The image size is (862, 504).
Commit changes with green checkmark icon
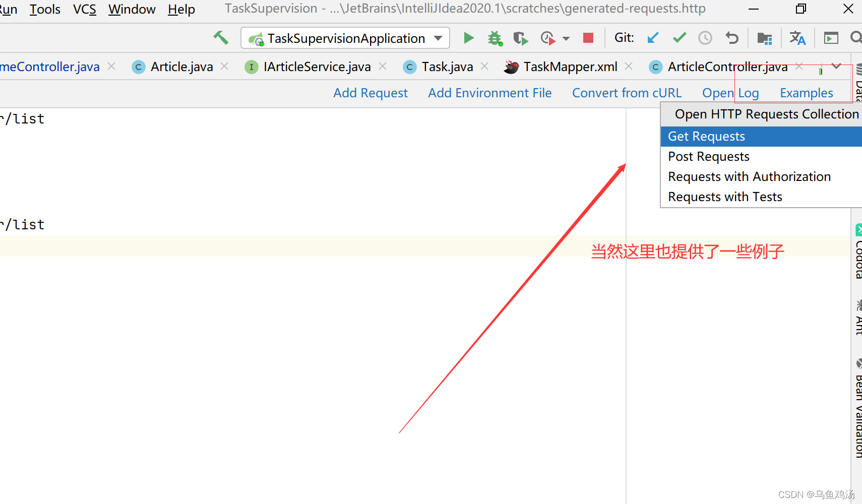(680, 38)
